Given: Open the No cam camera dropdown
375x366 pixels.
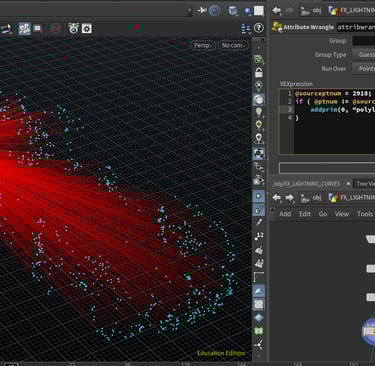Looking at the screenshot, I should [233, 45].
